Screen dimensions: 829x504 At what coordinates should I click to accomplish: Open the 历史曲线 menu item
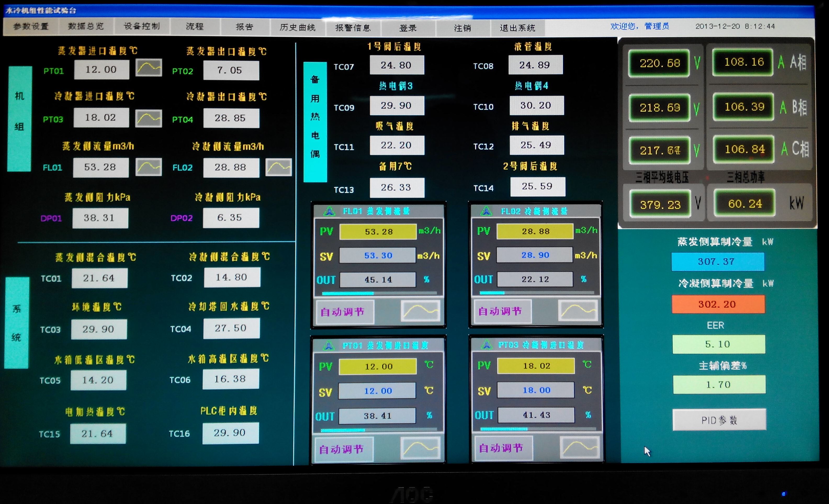[297, 27]
